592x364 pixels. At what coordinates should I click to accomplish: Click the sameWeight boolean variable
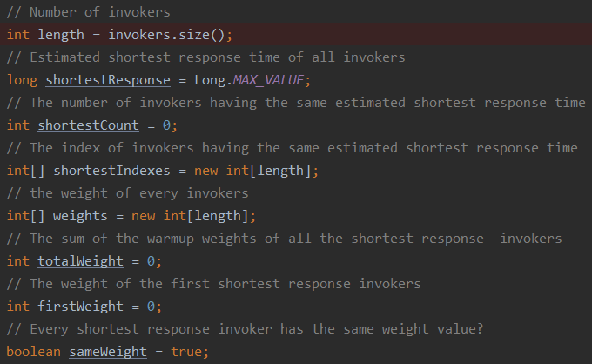pos(108,352)
